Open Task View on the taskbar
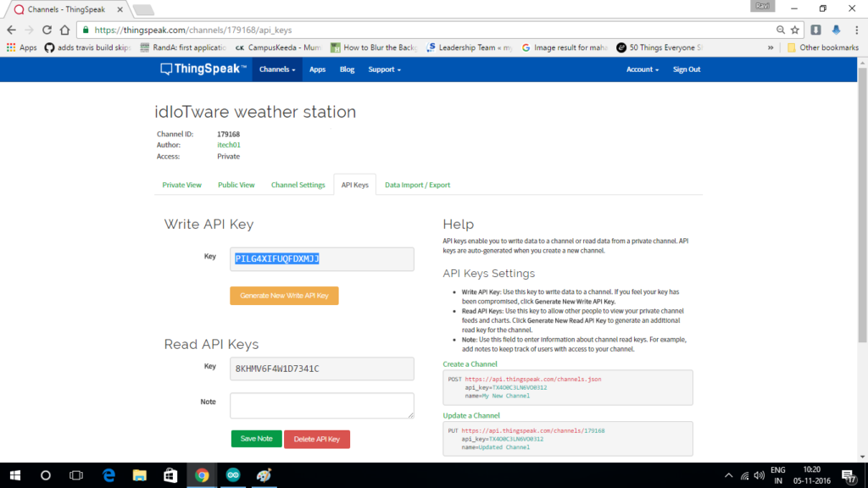 pyautogui.click(x=75, y=475)
